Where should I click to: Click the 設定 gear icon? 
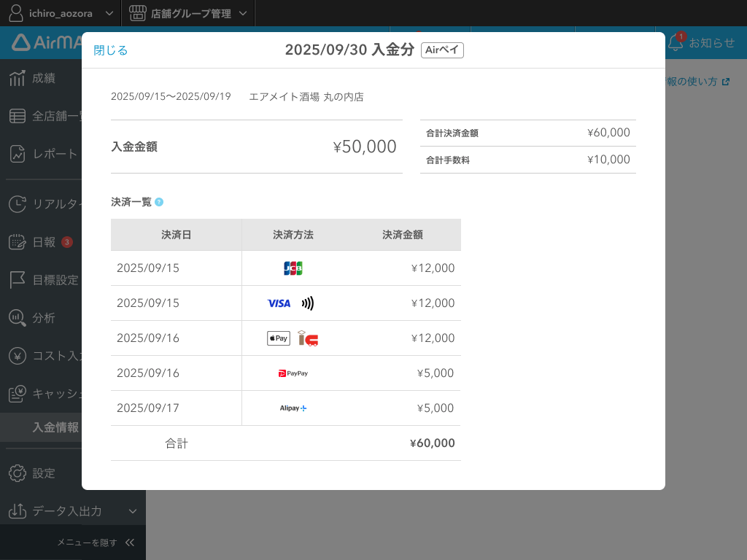point(18,473)
